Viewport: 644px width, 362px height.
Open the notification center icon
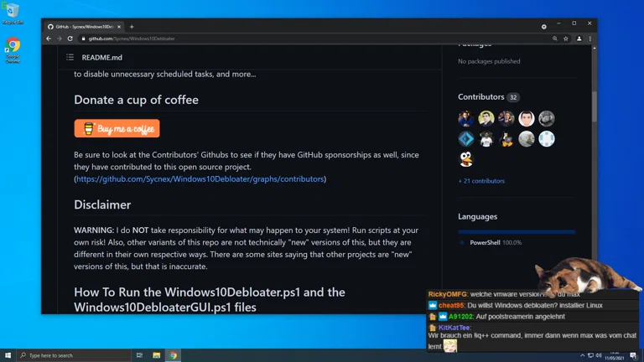coord(633,355)
